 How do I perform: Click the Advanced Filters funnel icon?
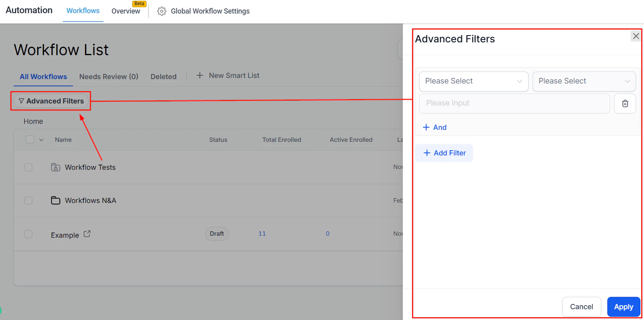coord(21,101)
